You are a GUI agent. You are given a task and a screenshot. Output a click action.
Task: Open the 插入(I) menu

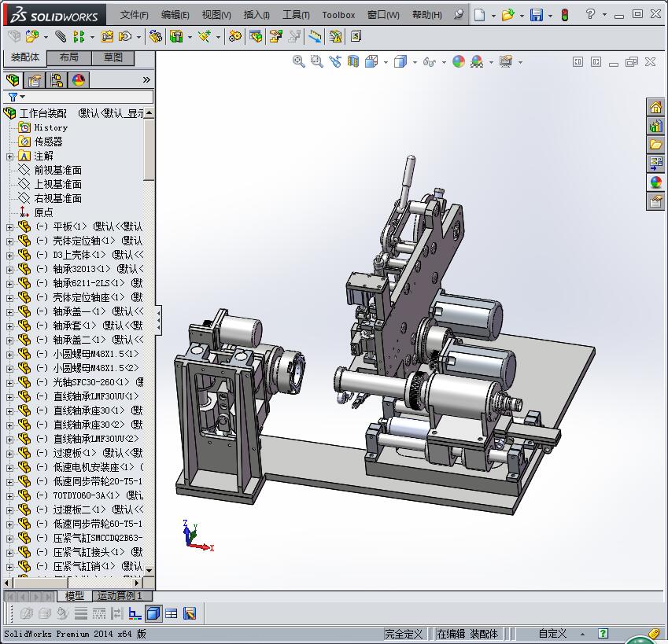pyautogui.click(x=256, y=15)
